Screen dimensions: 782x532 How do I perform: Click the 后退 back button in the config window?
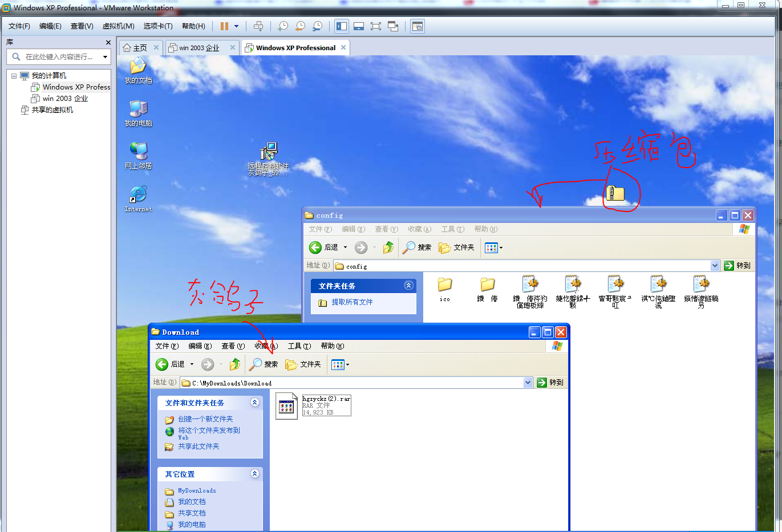click(323, 247)
